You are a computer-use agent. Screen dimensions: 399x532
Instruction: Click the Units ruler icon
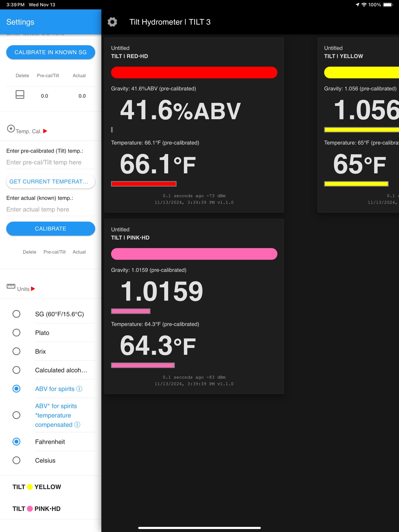click(11, 286)
